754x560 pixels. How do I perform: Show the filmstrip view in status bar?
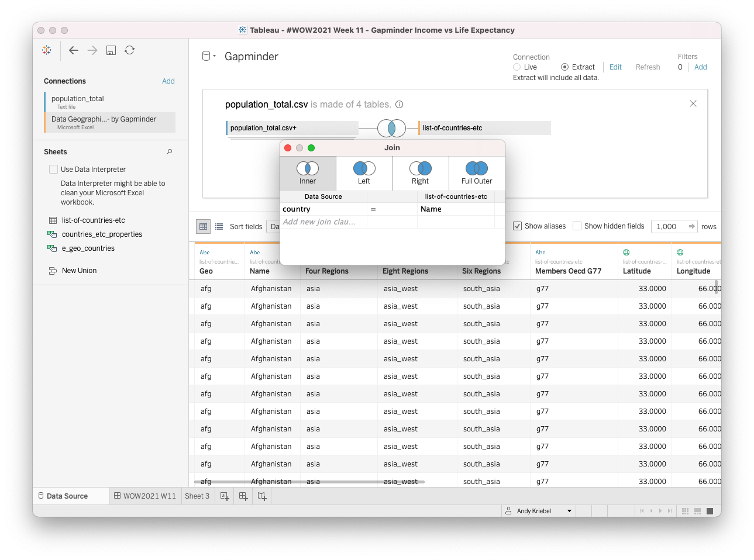pos(697,511)
